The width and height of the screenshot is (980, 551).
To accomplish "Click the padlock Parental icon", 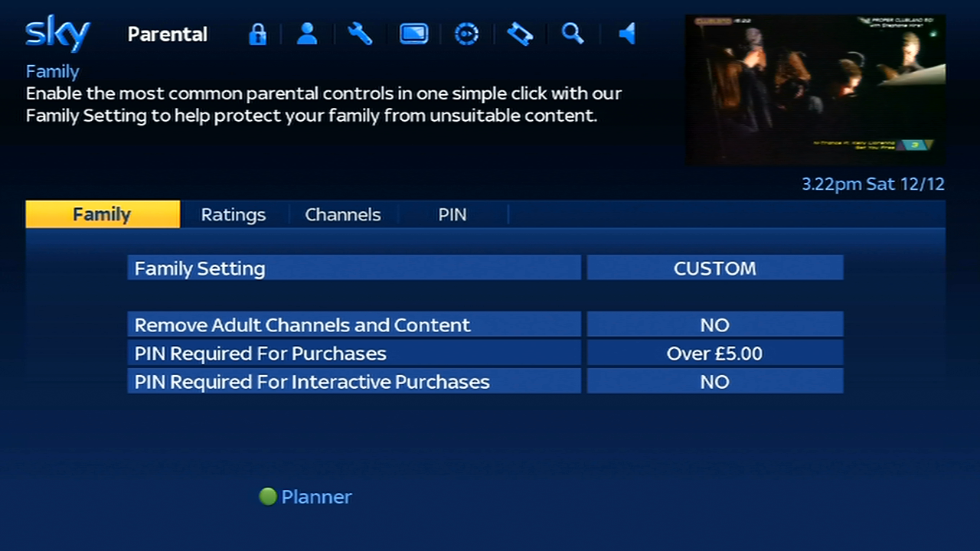I will click(x=257, y=34).
